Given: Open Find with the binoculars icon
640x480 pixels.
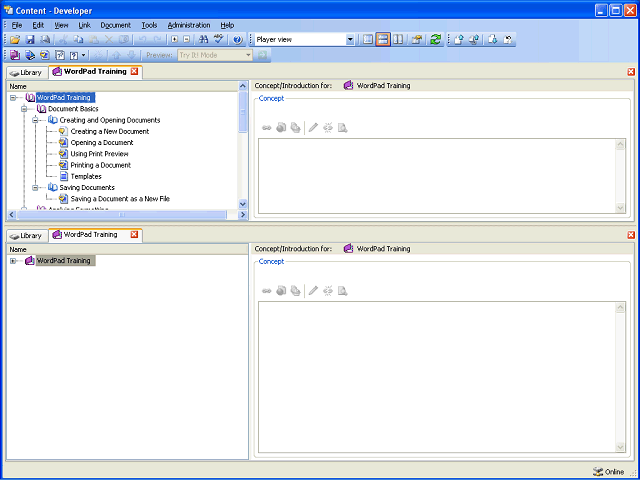Looking at the screenshot, I should [204, 40].
